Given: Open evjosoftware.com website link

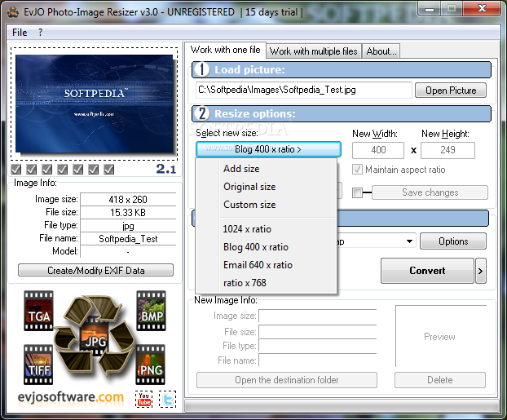Looking at the screenshot, I should coord(71,396).
